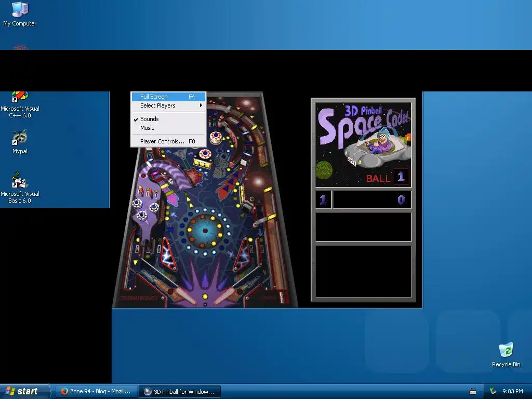532x399 pixels.
Task: Select the Microsoft Visual Basic 6.0 shortcut
Action: pos(20,188)
